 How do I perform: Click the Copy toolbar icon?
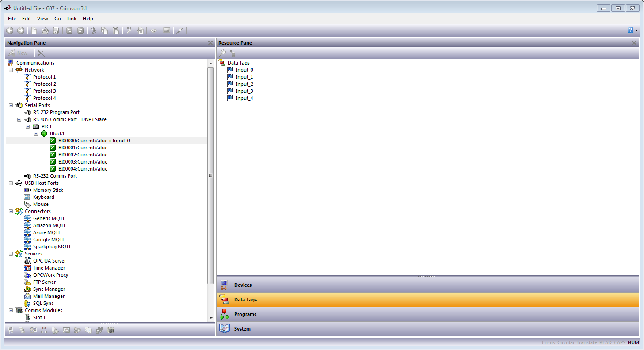click(105, 30)
